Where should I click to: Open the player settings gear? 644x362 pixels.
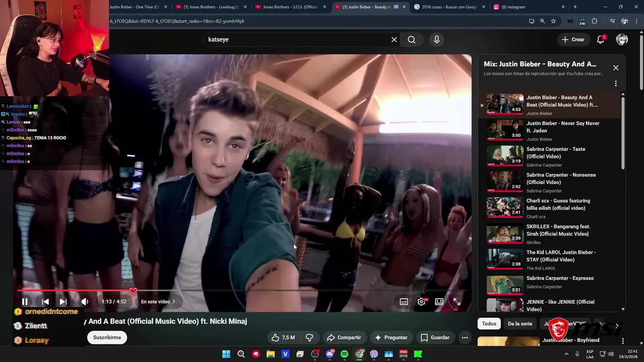point(422,302)
